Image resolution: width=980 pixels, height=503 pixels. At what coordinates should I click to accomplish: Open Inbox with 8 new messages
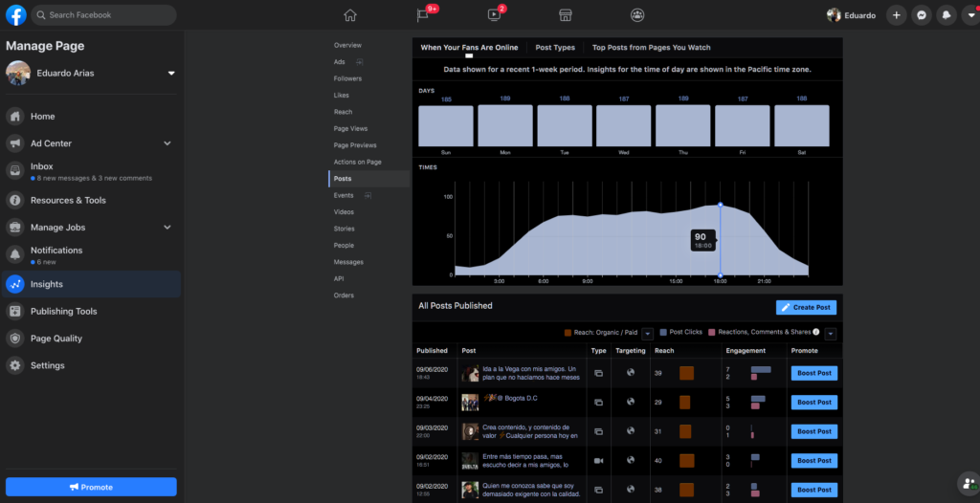[x=91, y=171]
